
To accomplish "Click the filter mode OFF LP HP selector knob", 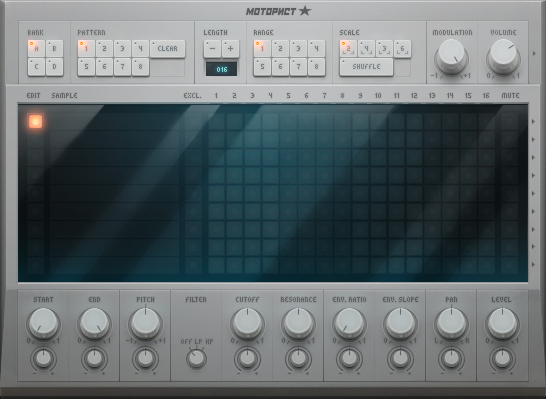I will (x=196, y=358).
